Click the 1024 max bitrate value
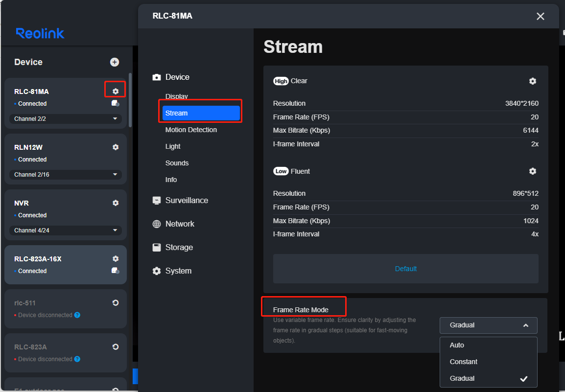 531,221
